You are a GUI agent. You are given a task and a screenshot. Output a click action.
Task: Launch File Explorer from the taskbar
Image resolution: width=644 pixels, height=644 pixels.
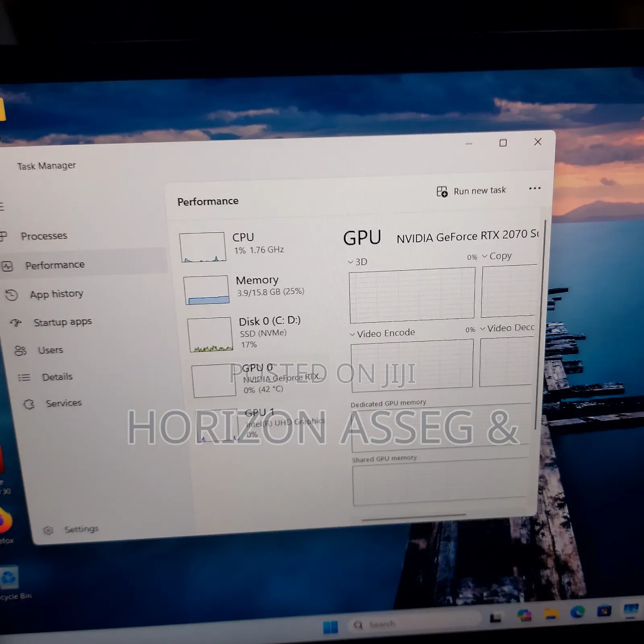pos(551,614)
